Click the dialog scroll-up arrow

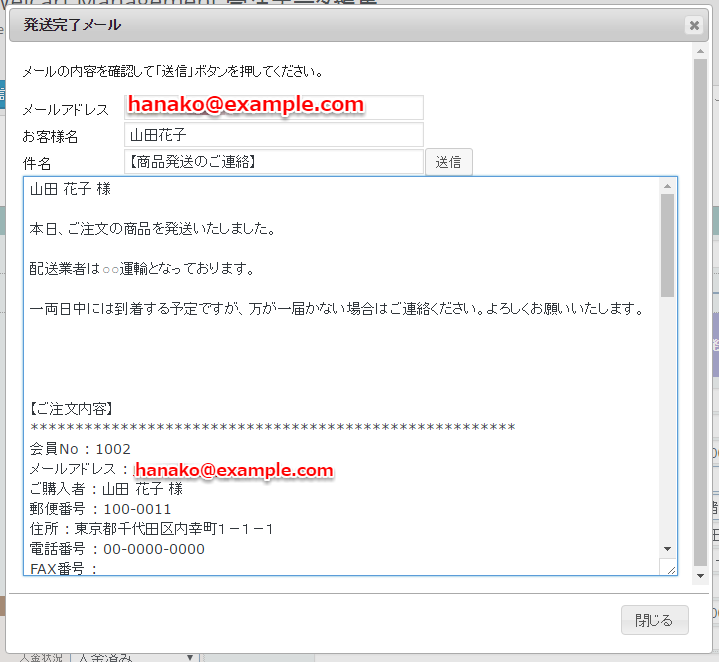700,51
